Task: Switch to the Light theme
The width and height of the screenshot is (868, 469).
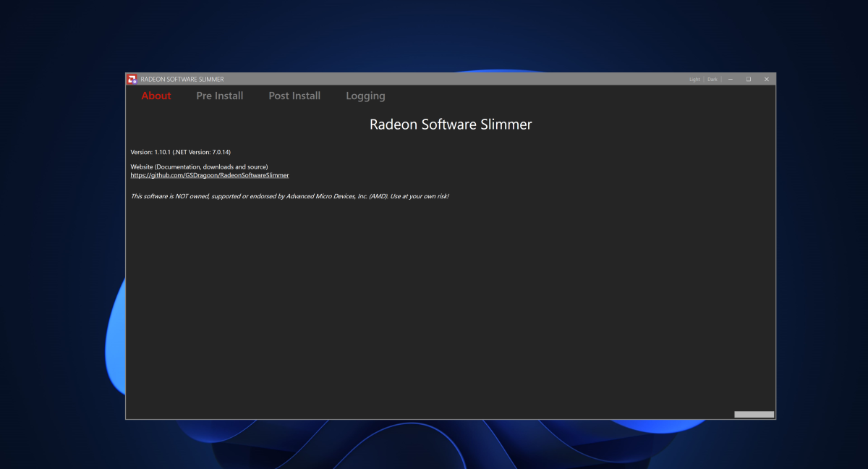Action: pos(694,80)
